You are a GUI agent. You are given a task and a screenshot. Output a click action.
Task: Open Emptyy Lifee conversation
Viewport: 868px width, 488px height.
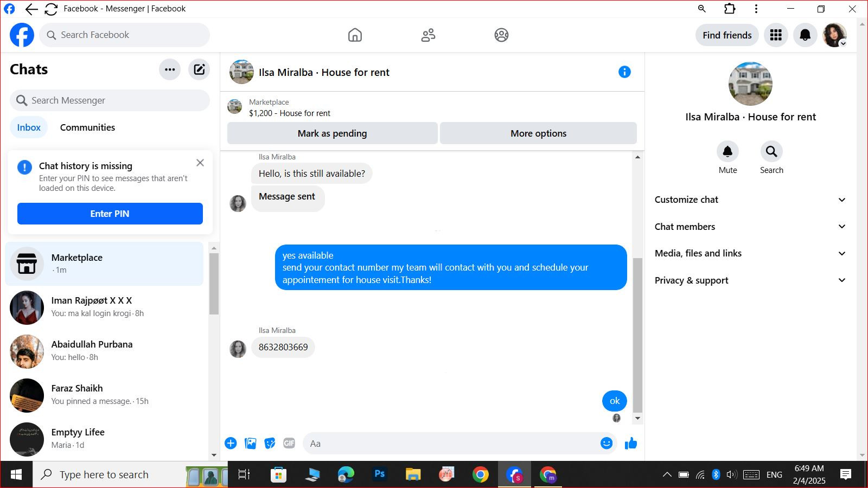(x=104, y=439)
